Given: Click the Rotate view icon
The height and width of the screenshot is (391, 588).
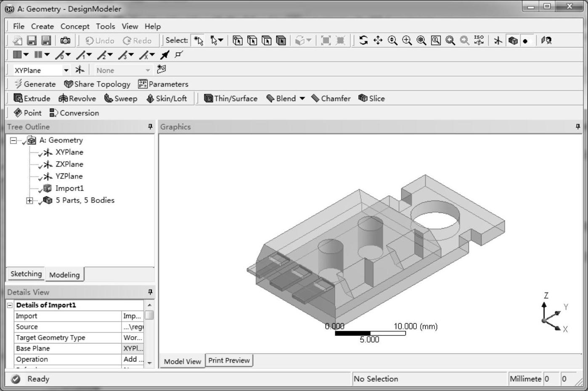Looking at the screenshot, I should click(363, 40).
